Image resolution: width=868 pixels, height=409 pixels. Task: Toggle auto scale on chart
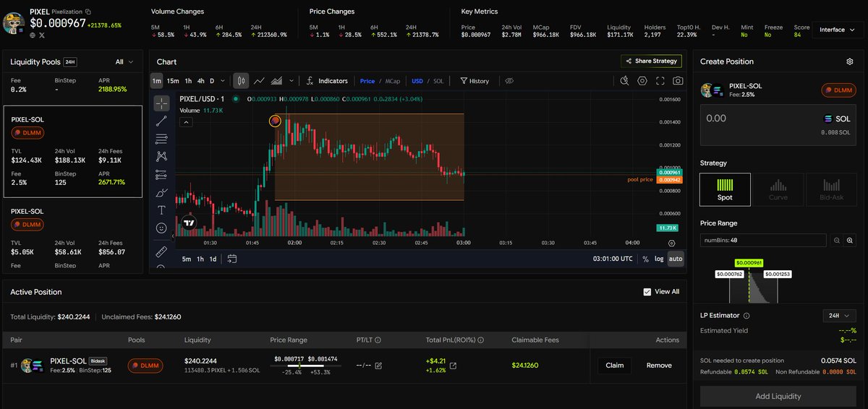[x=676, y=259]
